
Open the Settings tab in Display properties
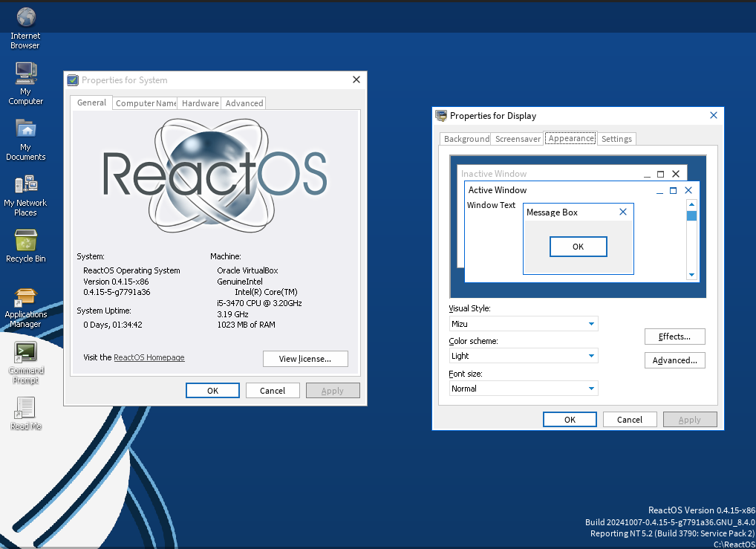[x=616, y=139]
